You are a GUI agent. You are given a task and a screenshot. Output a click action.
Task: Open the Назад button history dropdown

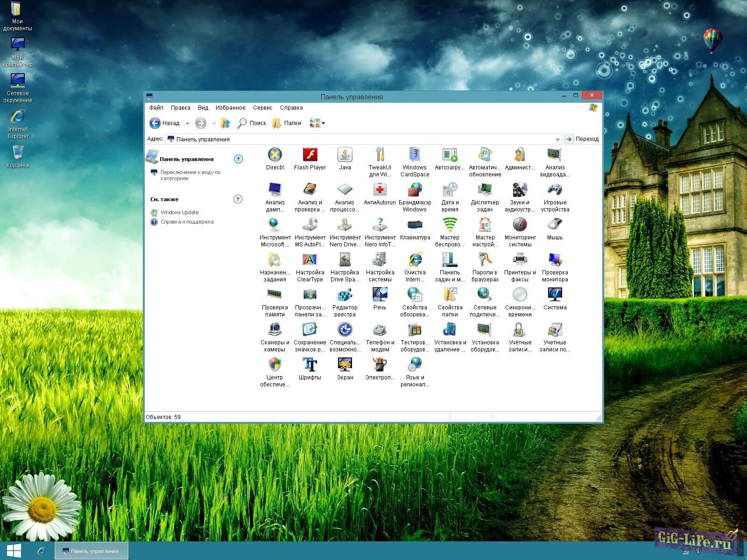pyautogui.click(x=188, y=123)
